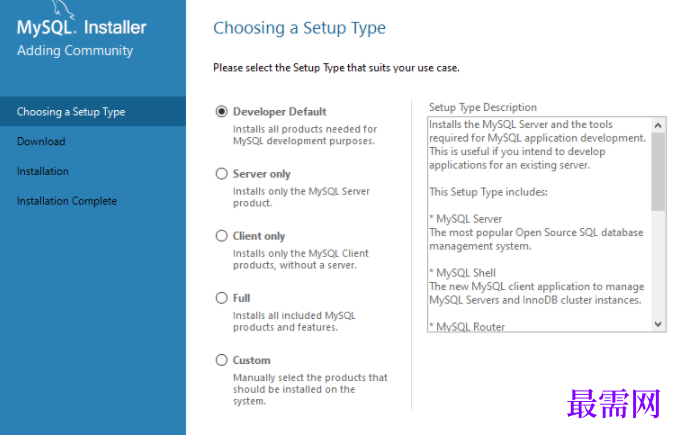Go to the Download step in sidebar
Image resolution: width=679 pixels, height=435 pixels.
pyautogui.click(x=41, y=142)
